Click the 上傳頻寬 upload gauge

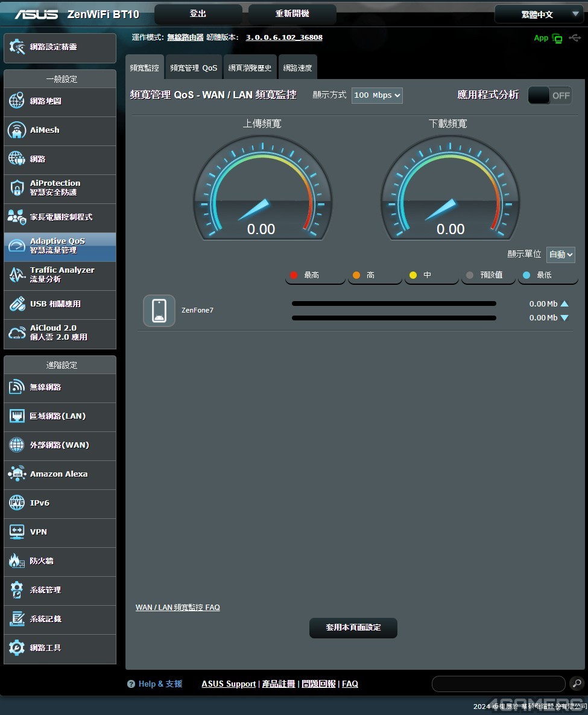click(262, 188)
